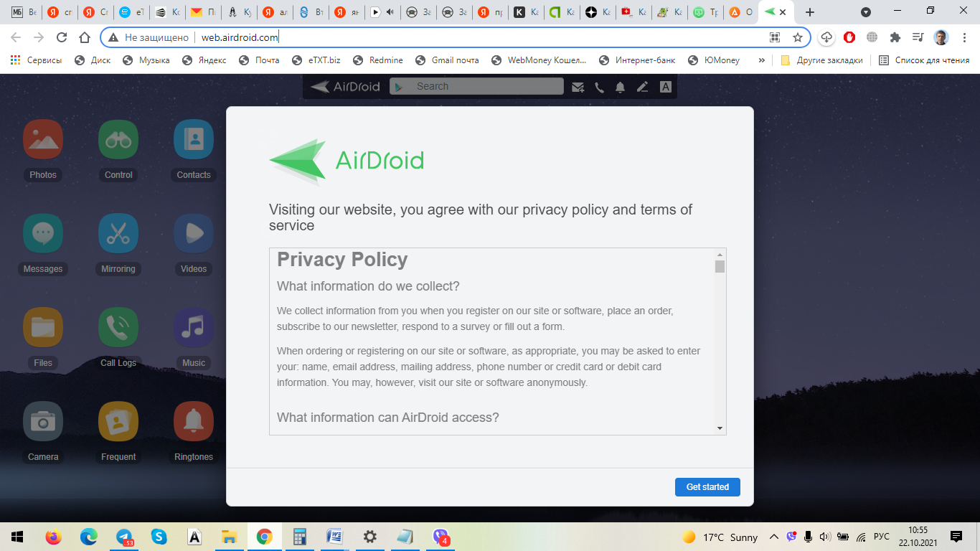Viewport: 980px width, 551px height.
Task: Launch the Mirroring scissors icon
Action: click(118, 234)
